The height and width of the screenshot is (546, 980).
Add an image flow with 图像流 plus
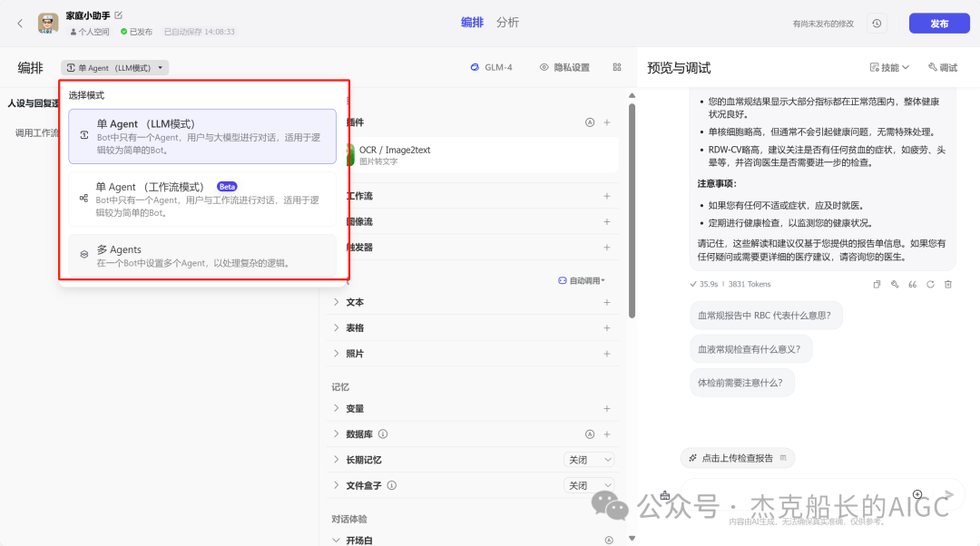point(607,222)
